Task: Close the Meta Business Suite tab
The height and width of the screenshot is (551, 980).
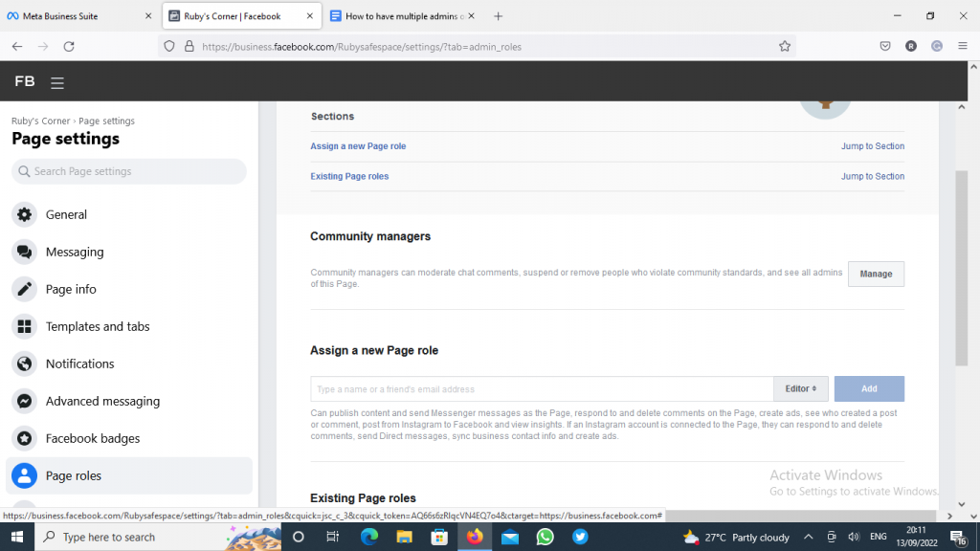Action: 148,16
